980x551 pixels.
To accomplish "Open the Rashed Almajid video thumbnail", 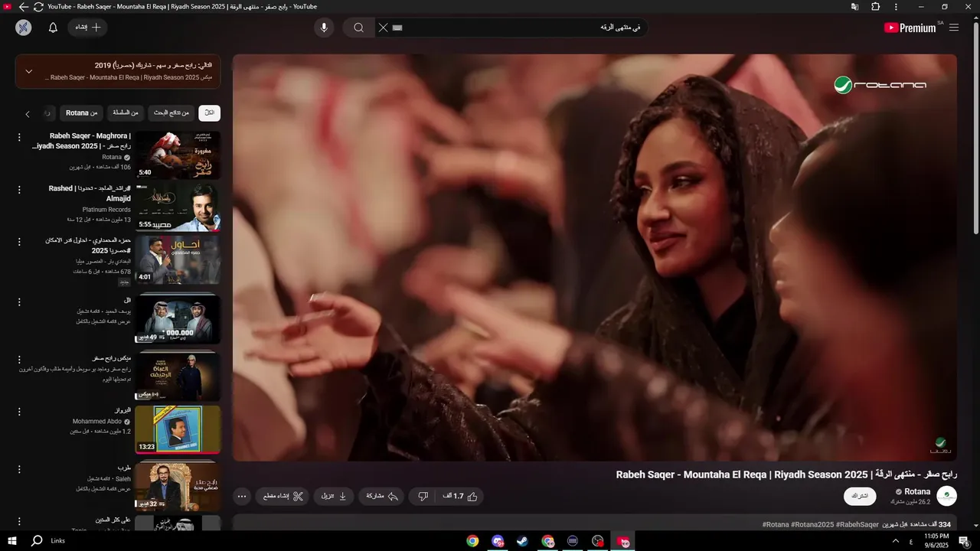I will pyautogui.click(x=178, y=207).
